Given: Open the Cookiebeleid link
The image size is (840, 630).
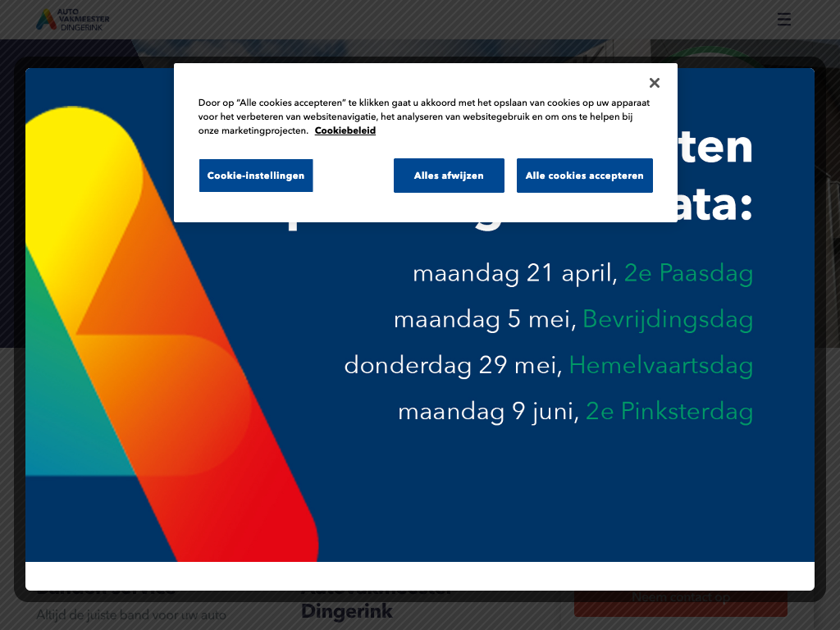Looking at the screenshot, I should [x=345, y=130].
